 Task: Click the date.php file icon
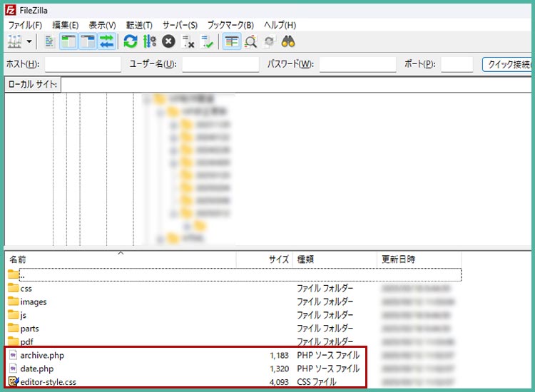click(13, 368)
